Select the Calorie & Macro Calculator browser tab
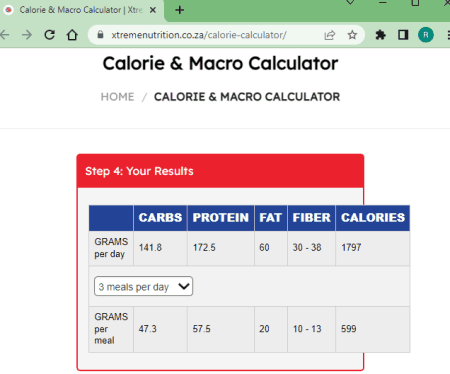 [x=82, y=10]
